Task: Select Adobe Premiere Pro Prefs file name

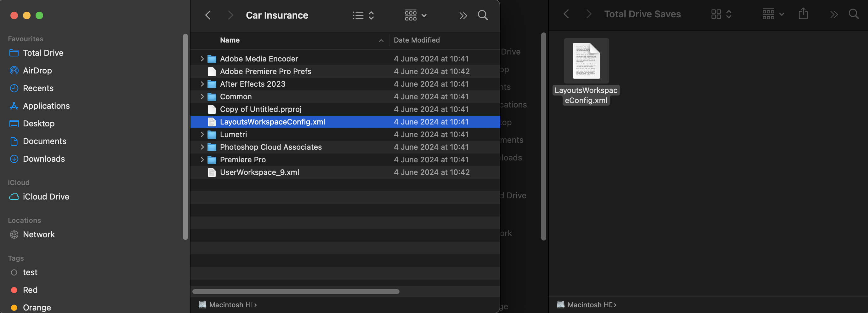Action: click(265, 71)
